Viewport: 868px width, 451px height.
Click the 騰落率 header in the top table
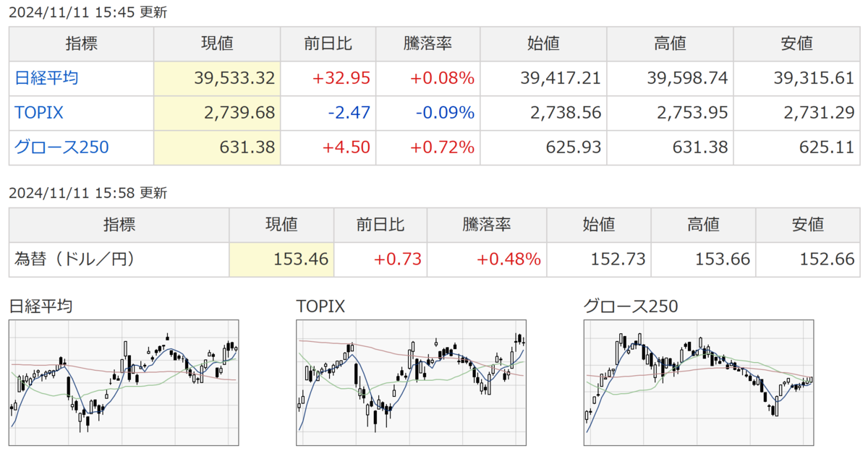[x=427, y=44]
